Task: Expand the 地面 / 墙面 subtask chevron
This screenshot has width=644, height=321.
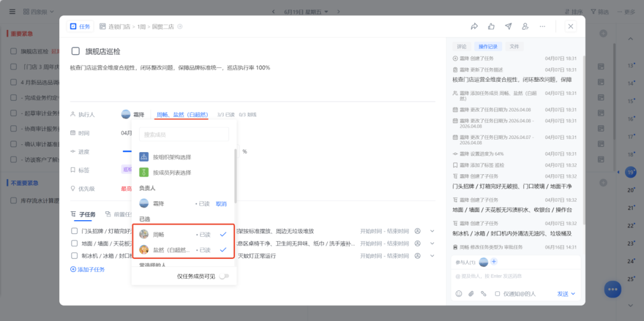Action: [432, 243]
